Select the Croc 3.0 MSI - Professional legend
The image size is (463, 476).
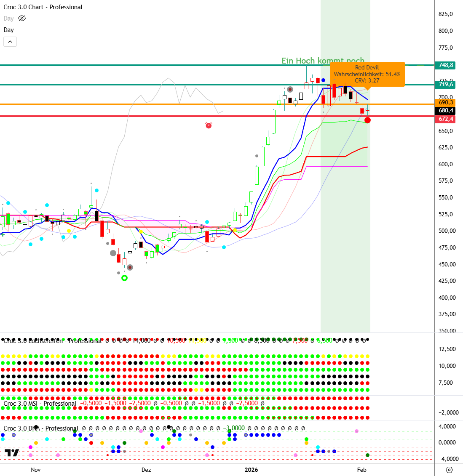tap(40, 403)
